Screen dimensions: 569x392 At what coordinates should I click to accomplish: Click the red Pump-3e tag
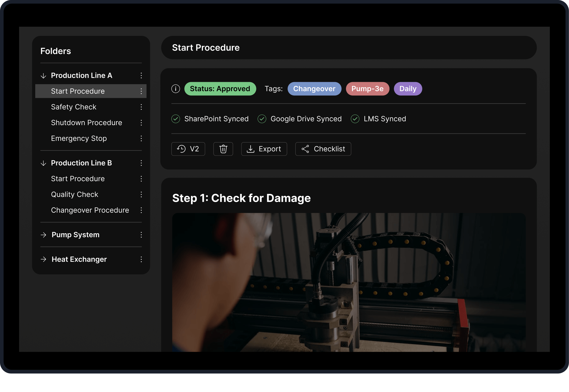[x=367, y=89]
